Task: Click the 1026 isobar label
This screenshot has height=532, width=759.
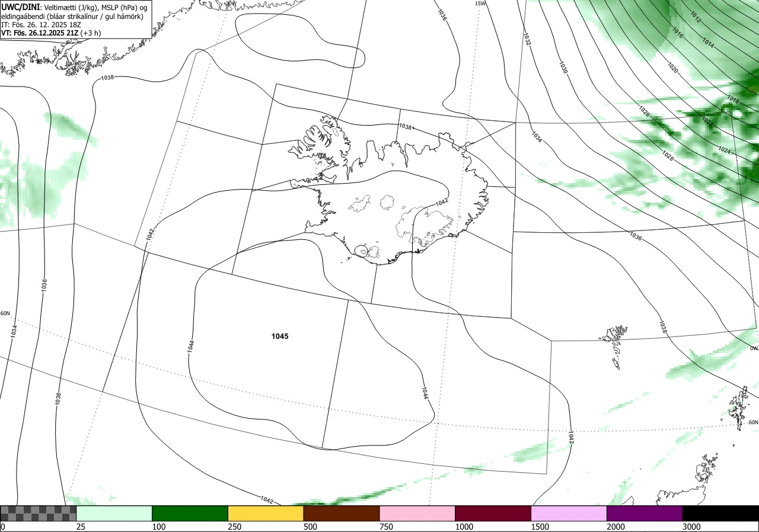Action: [645, 110]
